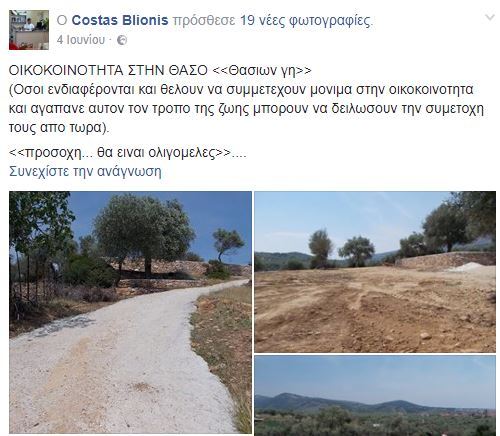Click the ΟΙΚΟΚΟΙΝΟΤΗΤΑ ΣΤΗΝ ΘΑΣΟ headline text

[108, 71]
